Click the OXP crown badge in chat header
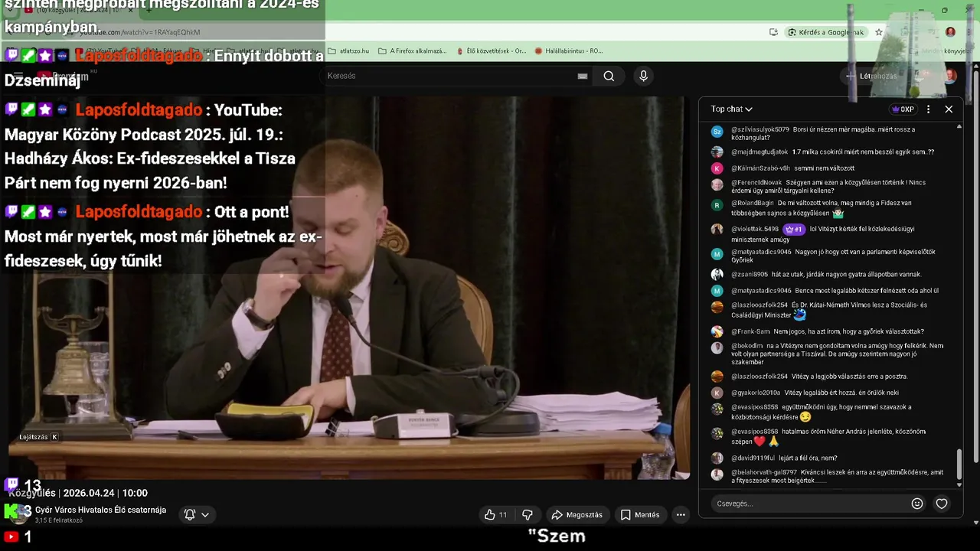The width and height of the screenshot is (980, 551). [x=903, y=109]
